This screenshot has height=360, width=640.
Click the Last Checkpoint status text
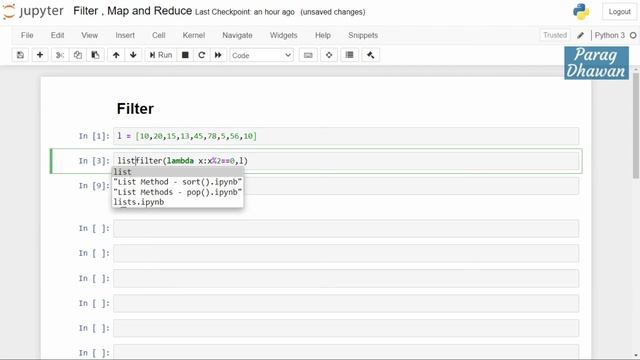[244, 12]
